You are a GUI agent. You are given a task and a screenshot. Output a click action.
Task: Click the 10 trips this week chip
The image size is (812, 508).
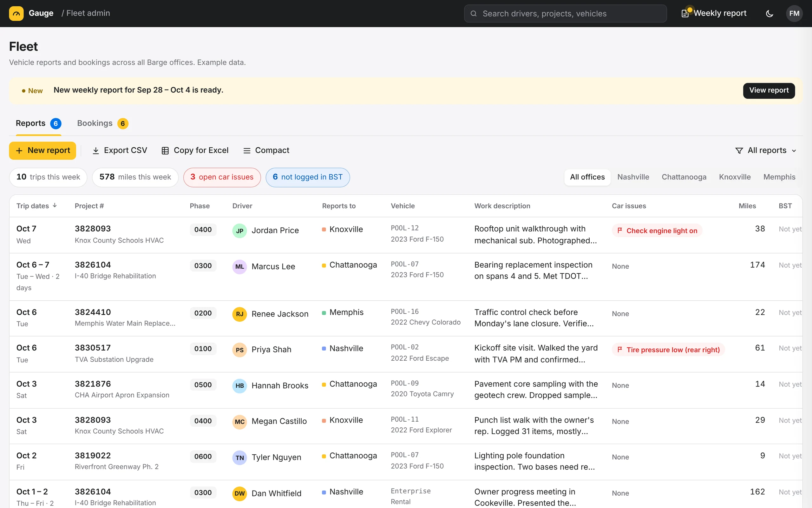[x=48, y=177]
